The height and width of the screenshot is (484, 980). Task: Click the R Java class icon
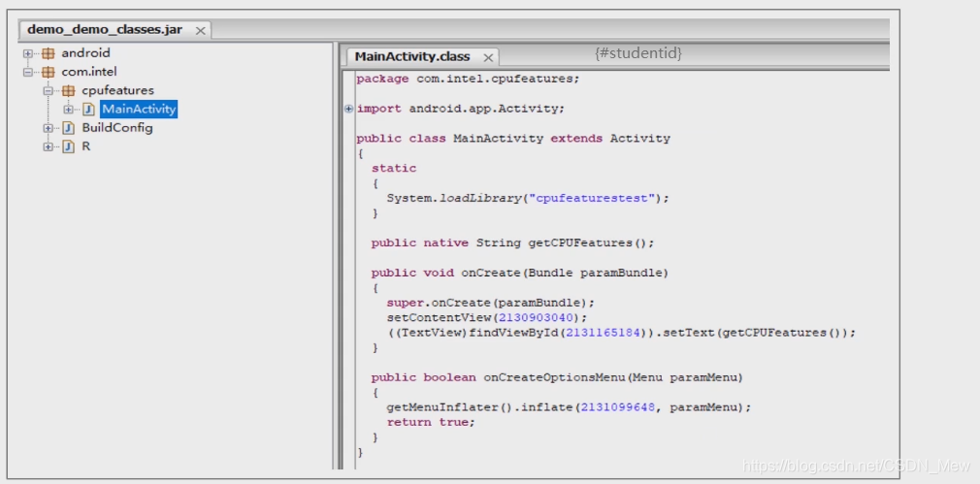pos(68,147)
